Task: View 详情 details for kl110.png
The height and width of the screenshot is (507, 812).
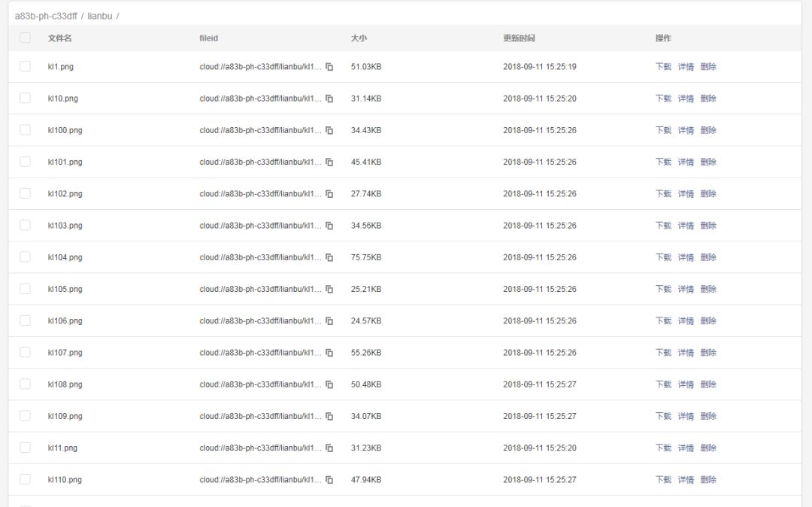Action: click(x=686, y=480)
